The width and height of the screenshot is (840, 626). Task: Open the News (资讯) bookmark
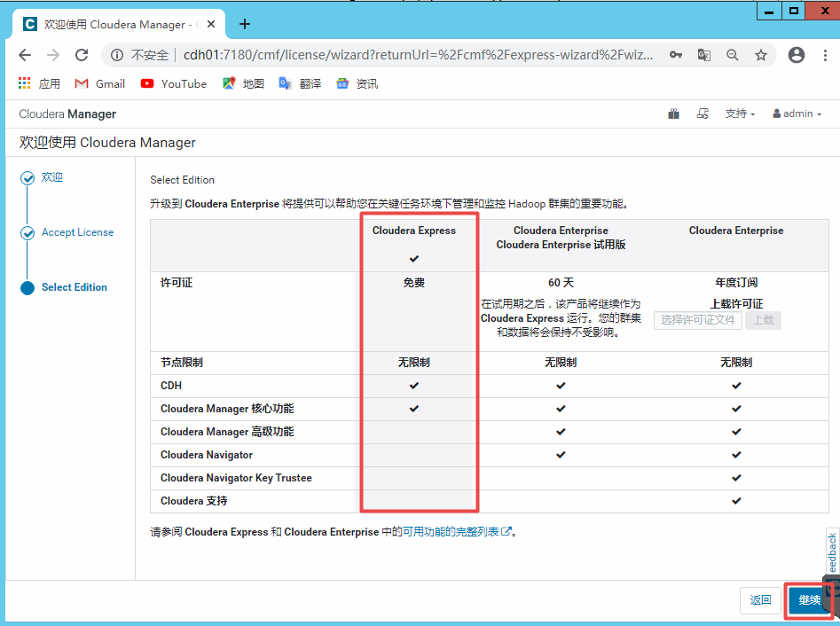coord(357,83)
